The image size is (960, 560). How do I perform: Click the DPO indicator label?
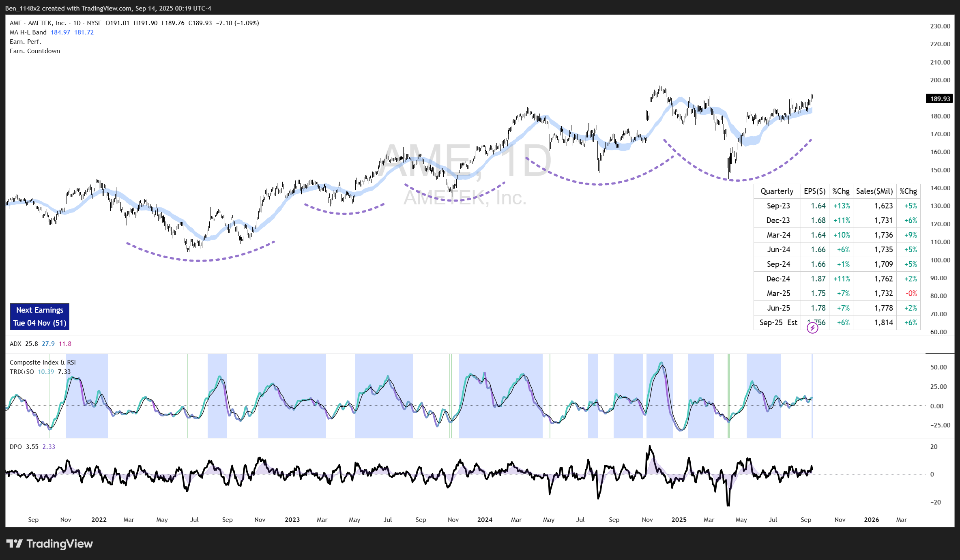[x=16, y=447]
